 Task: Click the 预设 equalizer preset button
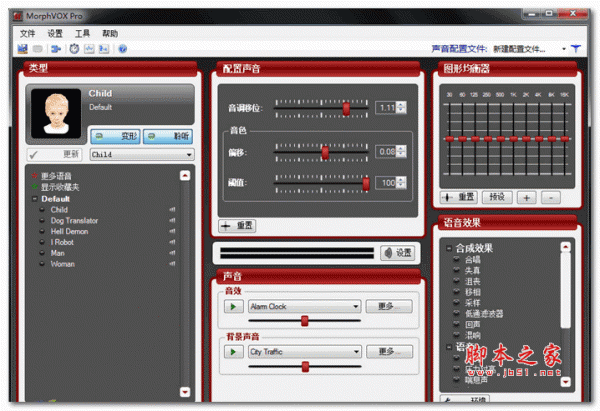pyautogui.click(x=497, y=197)
